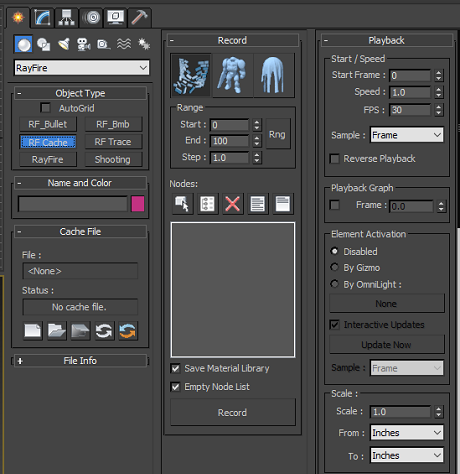The image size is (460, 474).
Task: Open the Hierarchy panel tab
Action: [66, 17]
